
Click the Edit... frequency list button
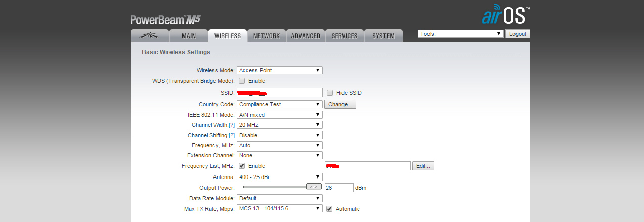[423, 166]
